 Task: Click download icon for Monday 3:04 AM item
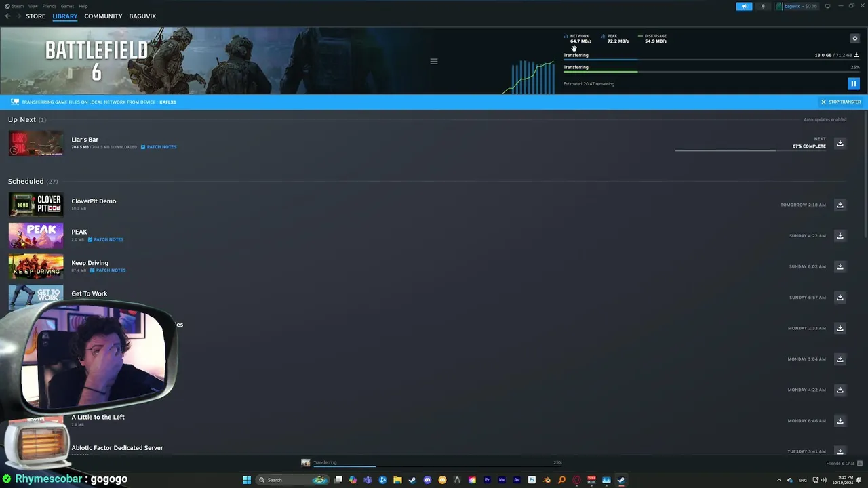pyautogui.click(x=840, y=359)
